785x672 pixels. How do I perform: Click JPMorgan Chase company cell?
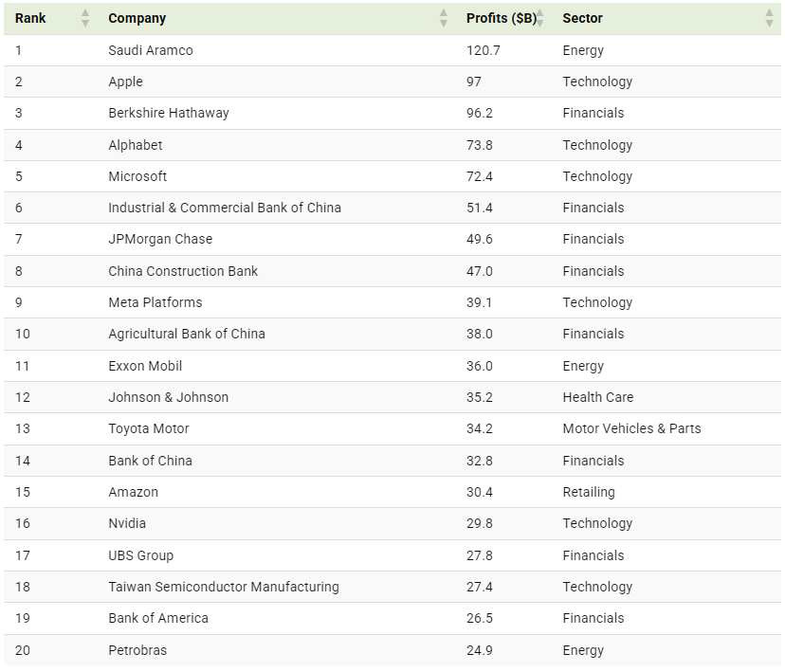click(160, 239)
